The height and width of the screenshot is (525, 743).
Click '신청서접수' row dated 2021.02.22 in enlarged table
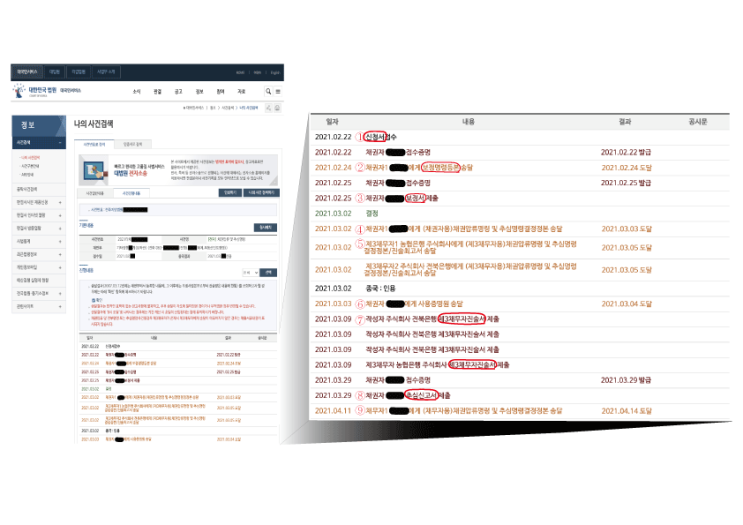click(519, 137)
